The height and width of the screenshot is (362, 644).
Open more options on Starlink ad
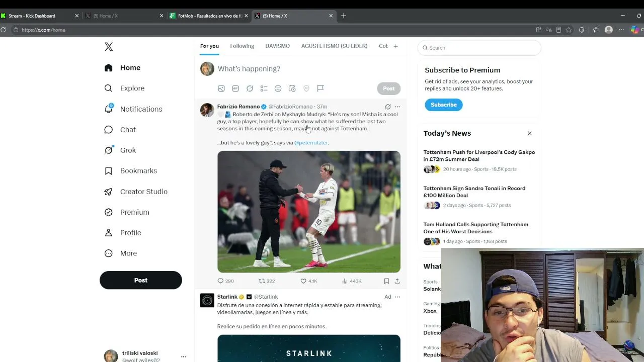click(397, 297)
